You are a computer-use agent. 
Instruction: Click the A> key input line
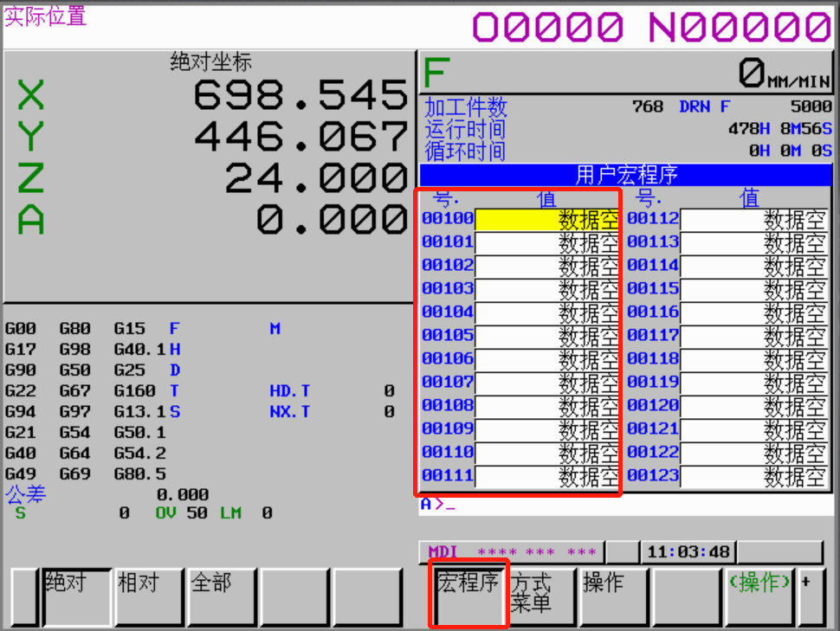622,505
